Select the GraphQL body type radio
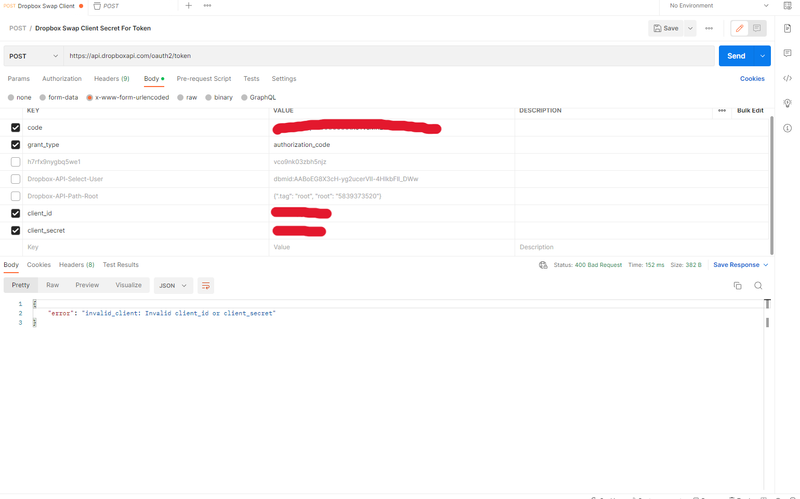The width and height of the screenshot is (800, 499). [244, 97]
